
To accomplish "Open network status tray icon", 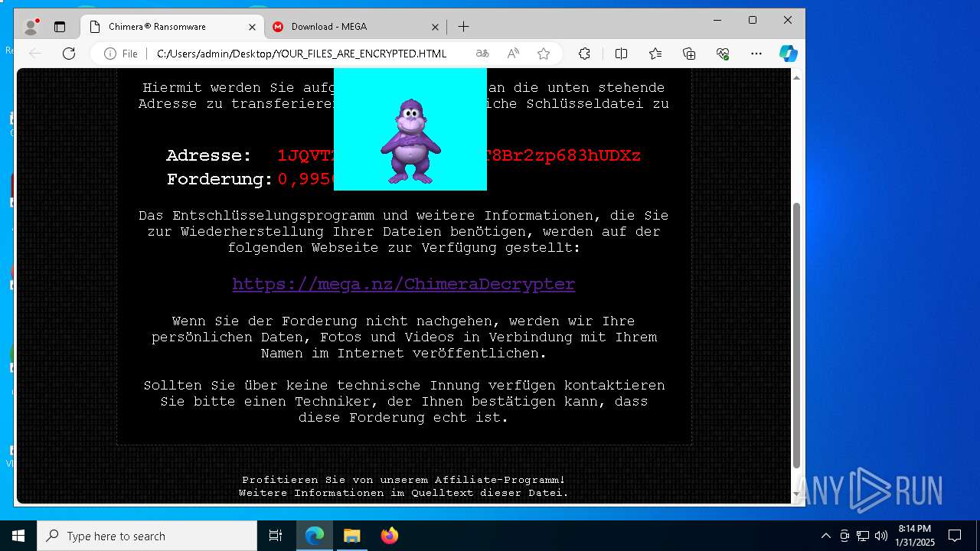I will pyautogui.click(x=863, y=536).
